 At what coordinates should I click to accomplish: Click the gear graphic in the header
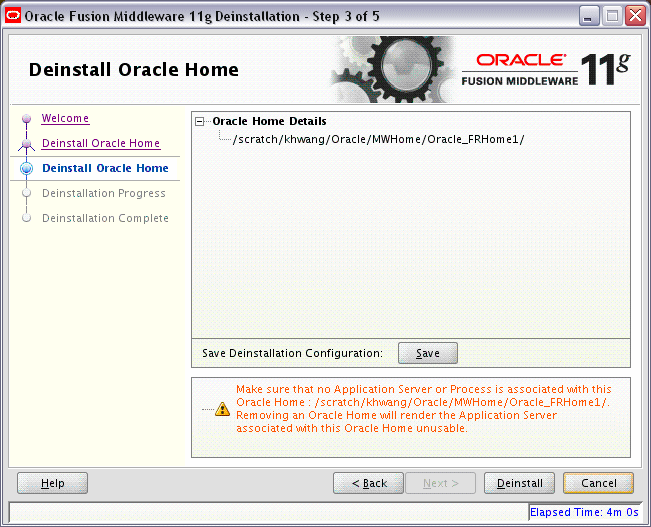pyautogui.click(x=393, y=69)
